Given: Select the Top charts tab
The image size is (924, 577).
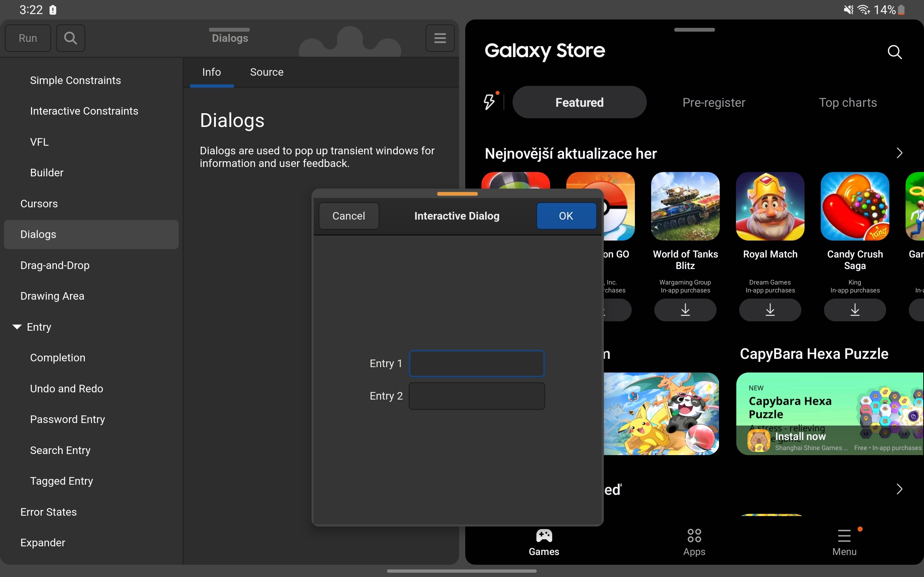Looking at the screenshot, I should [x=847, y=102].
